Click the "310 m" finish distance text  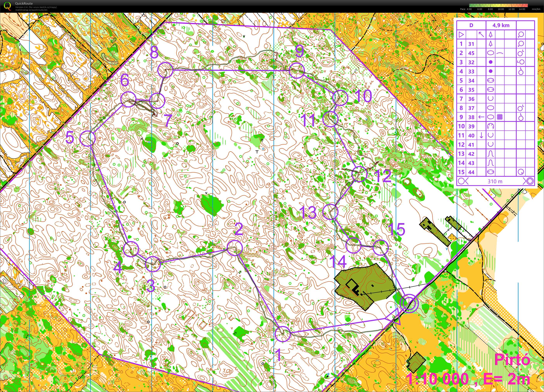click(495, 181)
